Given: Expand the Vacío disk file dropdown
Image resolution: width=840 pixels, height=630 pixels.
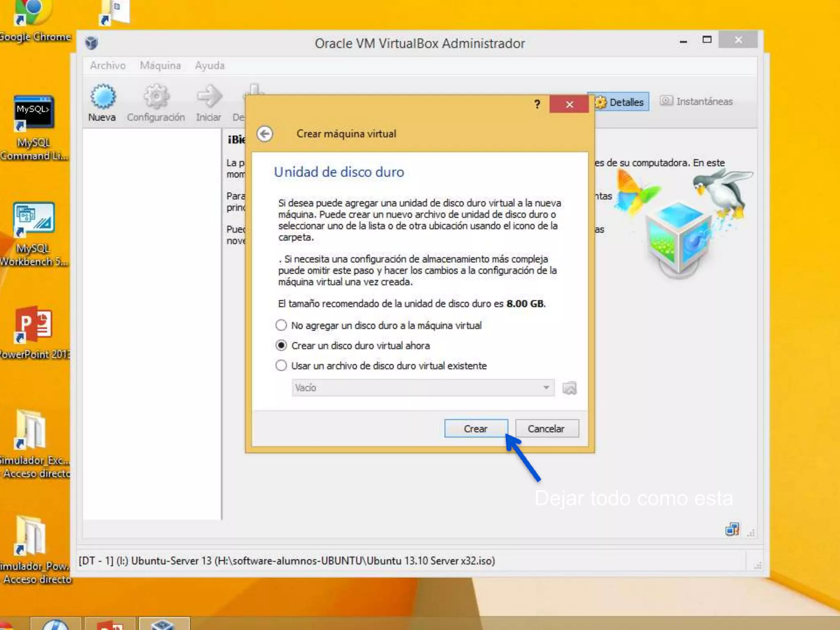Looking at the screenshot, I should tap(546, 388).
